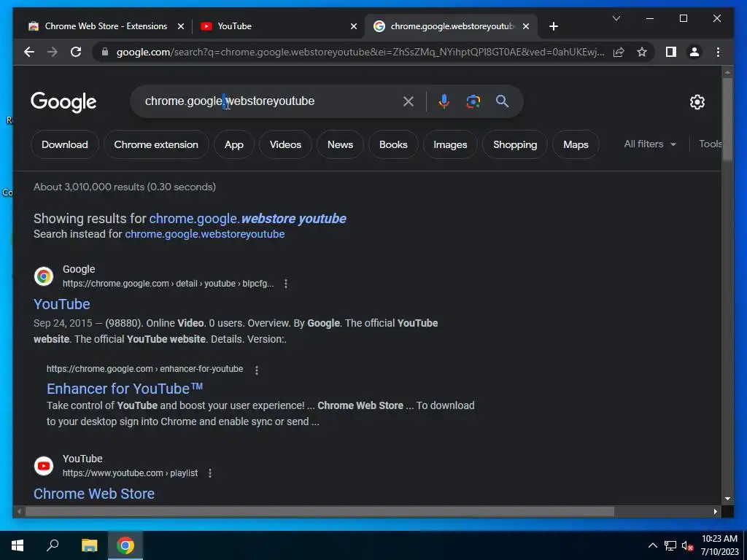Click the address bar URL

click(360, 52)
